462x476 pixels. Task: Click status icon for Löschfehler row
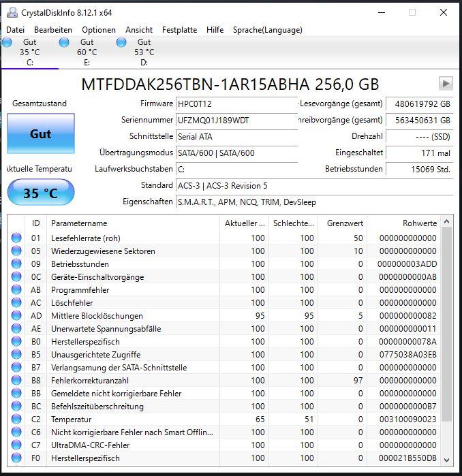(x=16, y=302)
